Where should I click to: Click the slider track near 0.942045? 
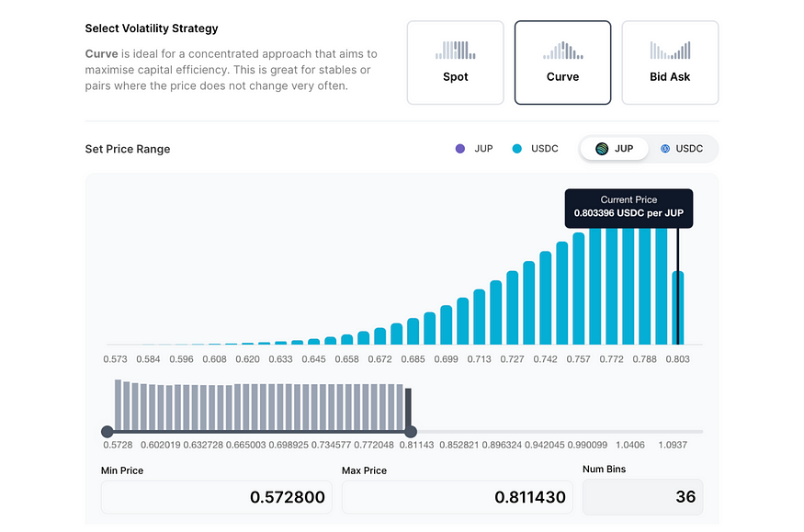coord(545,432)
